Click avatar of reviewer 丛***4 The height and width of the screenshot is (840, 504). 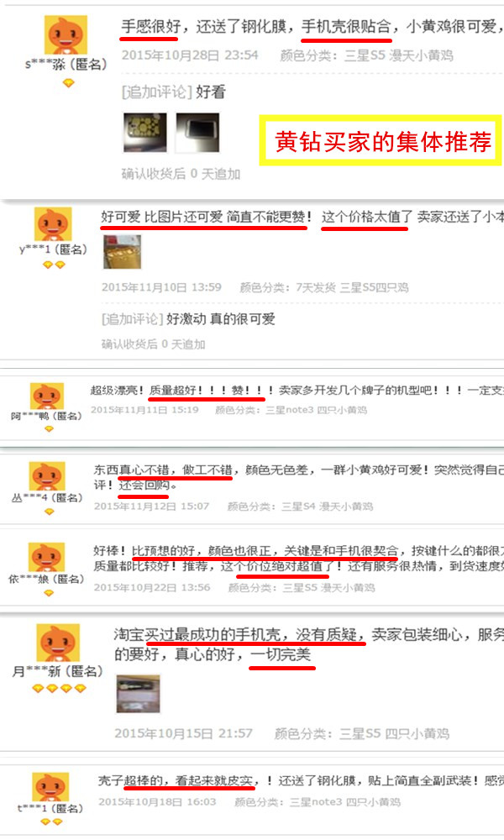pos(46,475)
